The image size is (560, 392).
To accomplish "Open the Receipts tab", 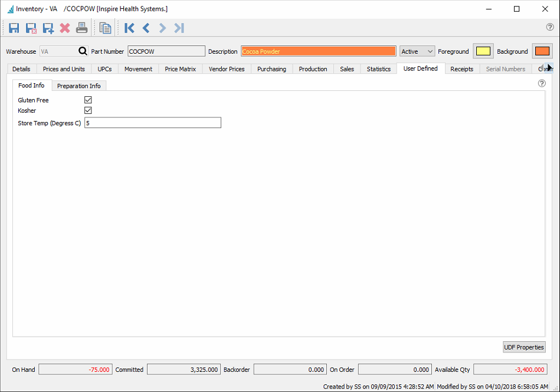I will (462, 69).
